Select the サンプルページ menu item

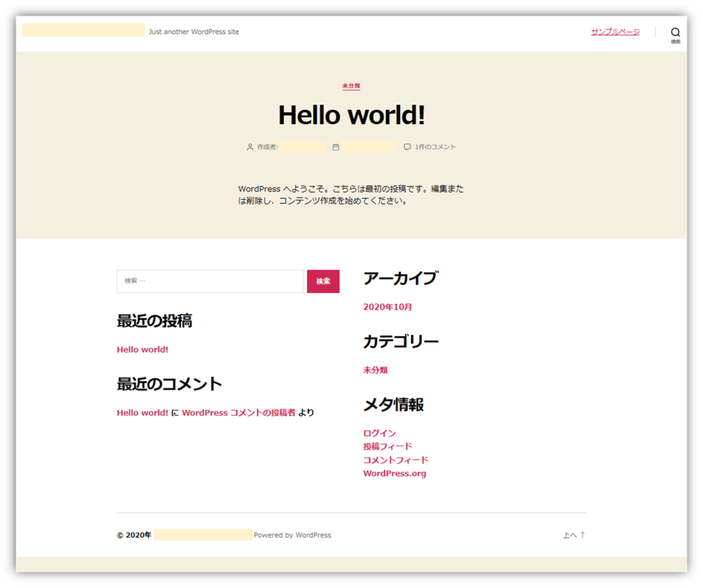point(615,32)
